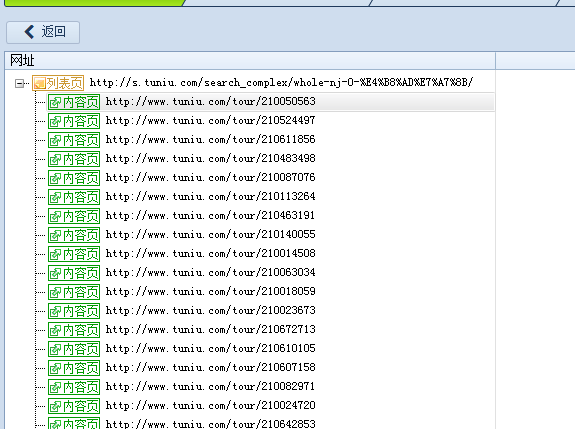Select URL text http://www.tuniu.com/tour/210063034

pos(210,273)
